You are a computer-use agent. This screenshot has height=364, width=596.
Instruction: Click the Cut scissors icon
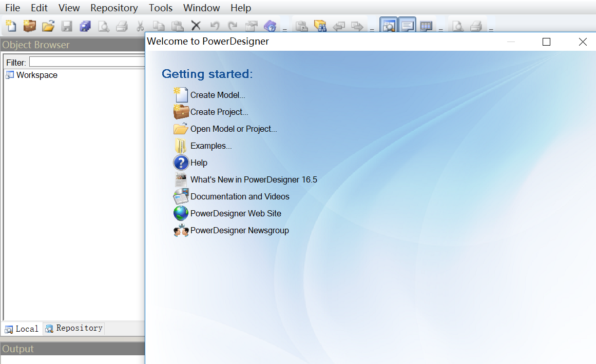click(140, 26)
